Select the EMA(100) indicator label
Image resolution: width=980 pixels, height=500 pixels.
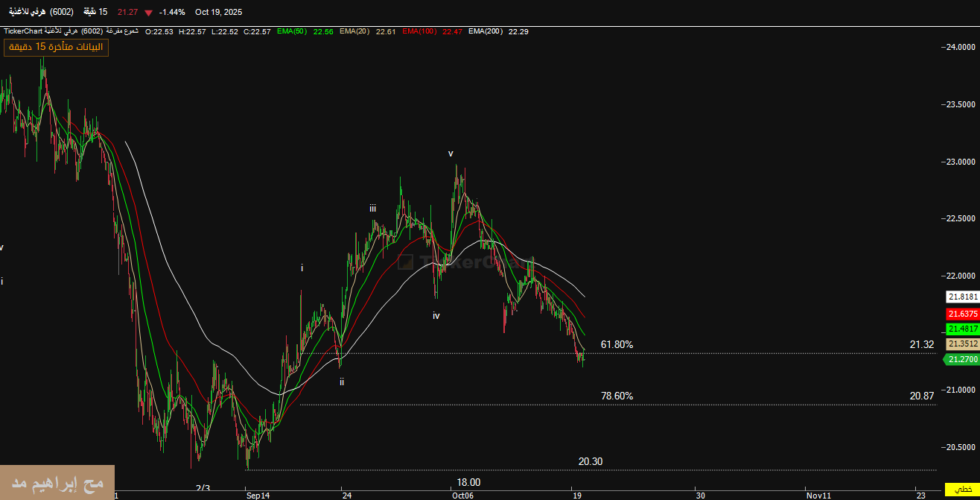coord(419,31)
